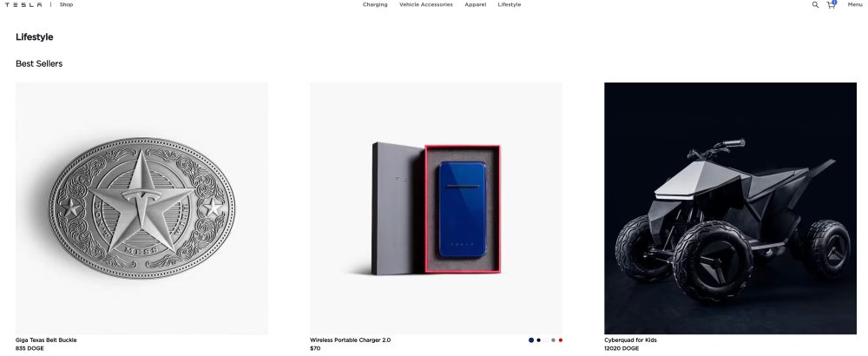This screenshot has width=868, height=356.
Task: Go to the Charging category
Action: click(375, 4)
